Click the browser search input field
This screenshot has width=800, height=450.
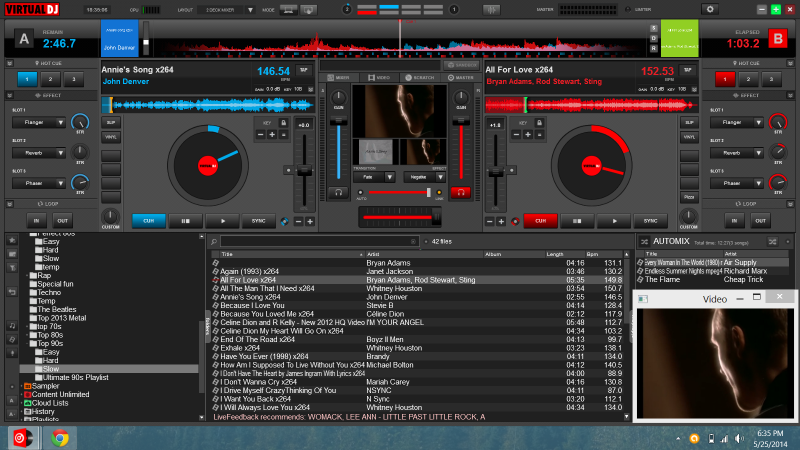pos(319,241)
